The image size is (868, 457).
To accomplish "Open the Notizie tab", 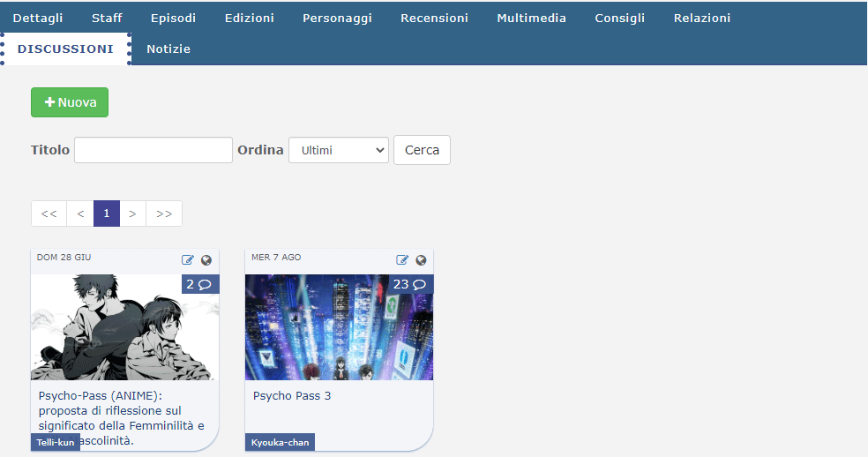I will [x=168, y=49].
